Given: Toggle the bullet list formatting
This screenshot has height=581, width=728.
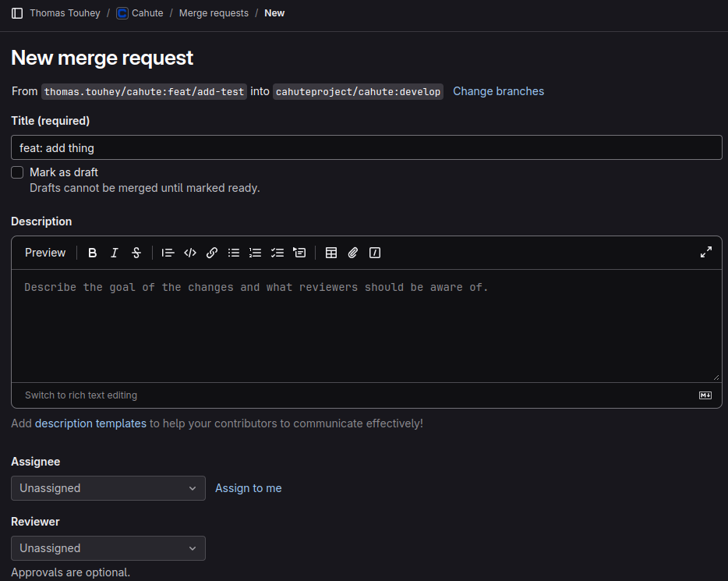Looking at the screenshot, I should 233,253.
